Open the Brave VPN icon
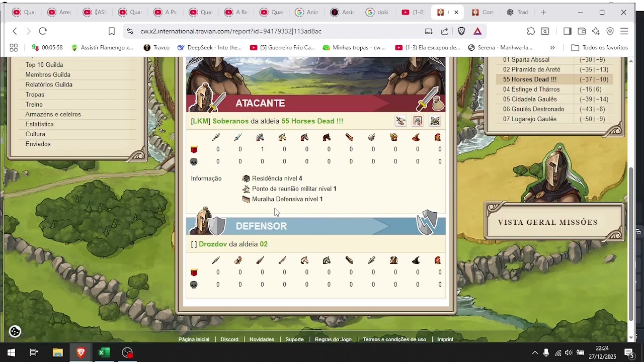Viewport: 644px width, 362px height. pyautogui.click(x=610, y=31)
